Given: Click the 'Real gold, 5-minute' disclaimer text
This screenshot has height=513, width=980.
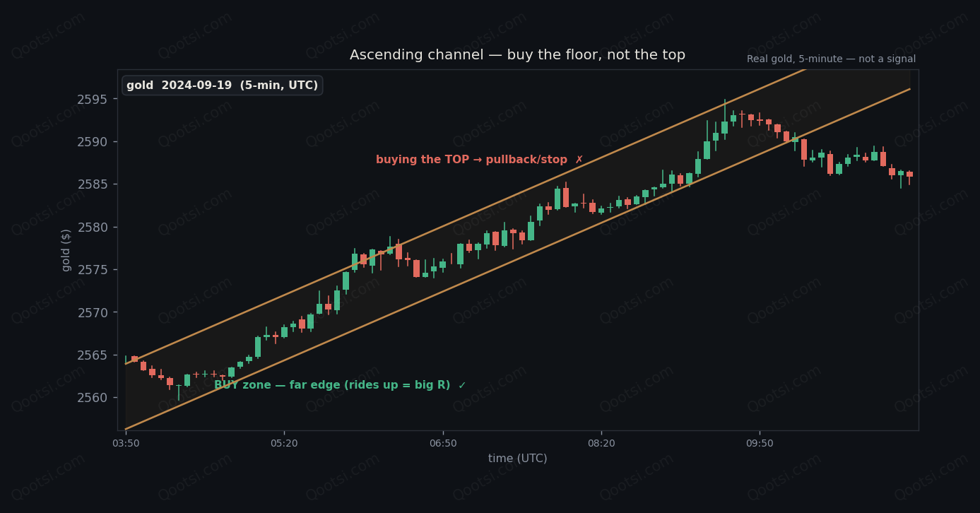Looking at the screenshot, I should click(x=831, y=59).
